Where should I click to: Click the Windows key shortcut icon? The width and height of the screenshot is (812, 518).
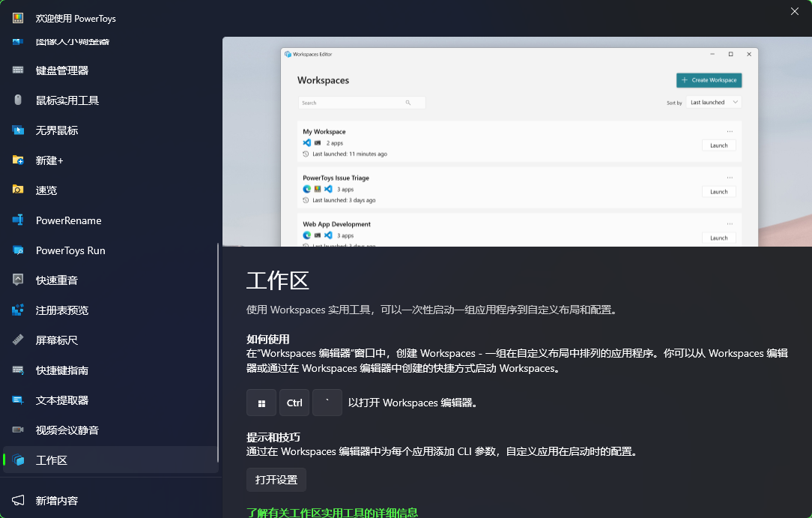(x=261, y=403)
